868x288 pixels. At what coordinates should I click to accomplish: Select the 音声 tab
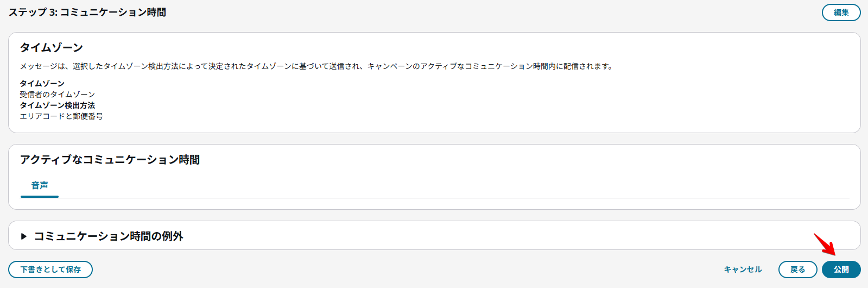pyautogui.click(x=40, y=185)
